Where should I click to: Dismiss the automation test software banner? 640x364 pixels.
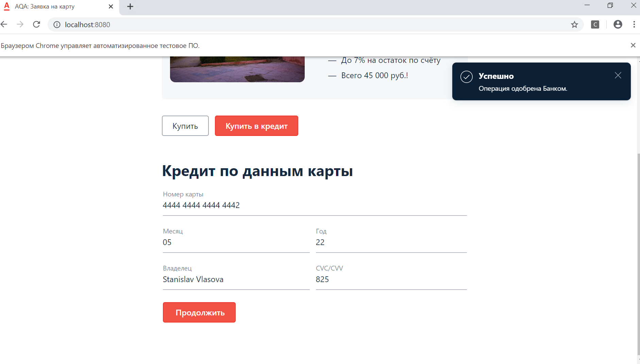pos(633,45)
